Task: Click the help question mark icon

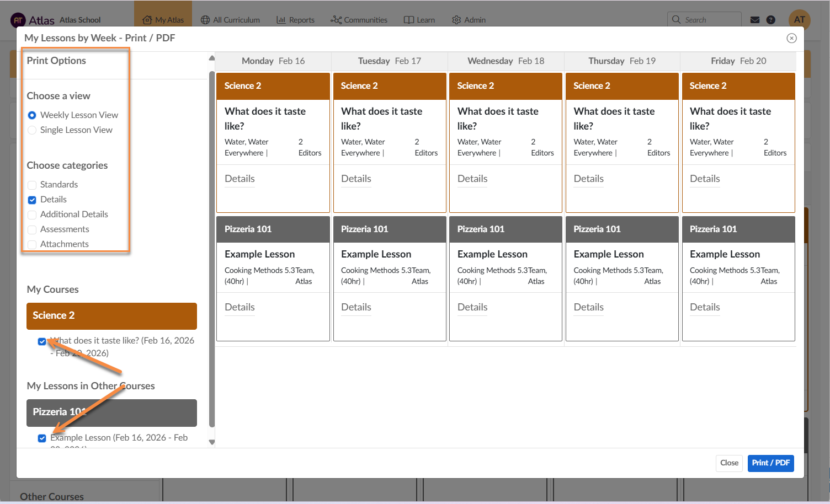Action: tap(771, 20)
